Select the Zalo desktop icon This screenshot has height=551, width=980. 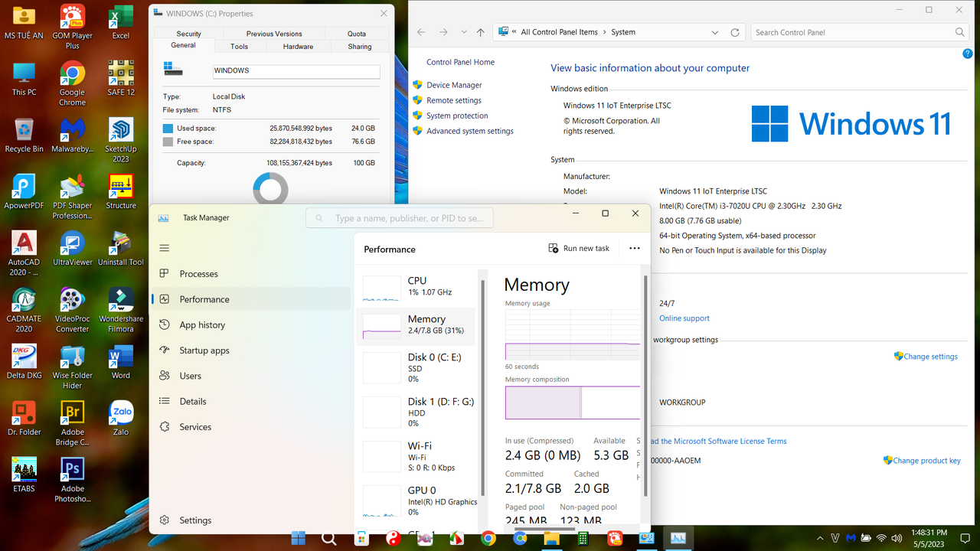click(121, 419)
